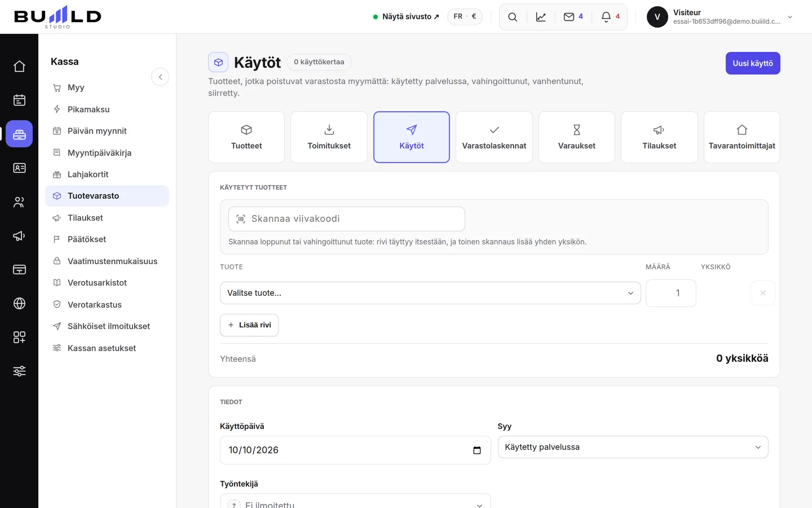Expand the Visiteur account menu

tap(720, 17)
